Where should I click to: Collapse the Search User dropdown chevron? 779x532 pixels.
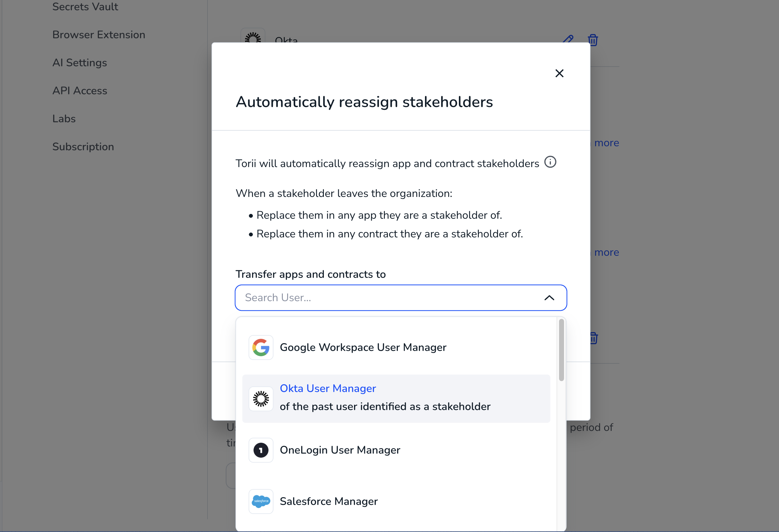pyautogui.click(x=549, y=298)
